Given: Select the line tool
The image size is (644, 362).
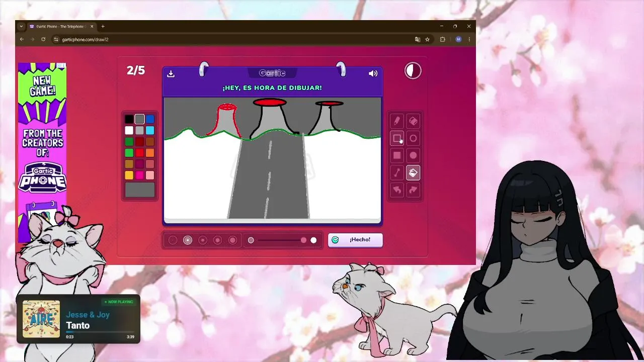Looking at the screenshot, I should tap(397, 172).
